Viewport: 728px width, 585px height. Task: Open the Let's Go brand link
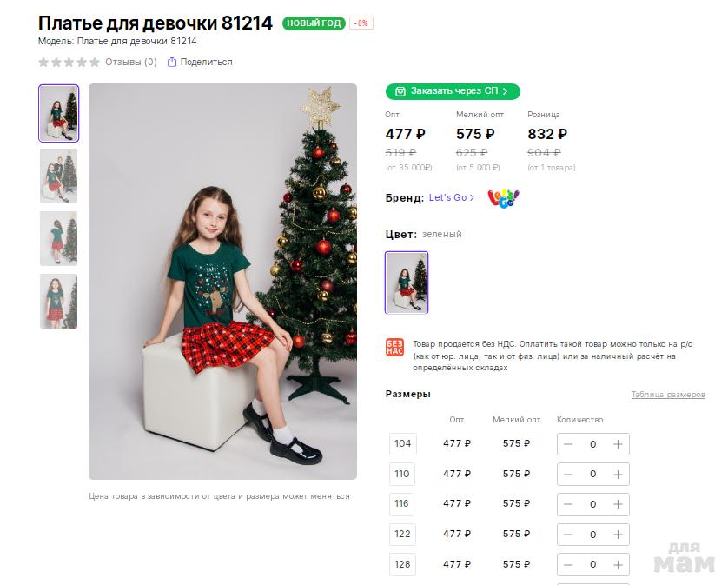point(451,198)
